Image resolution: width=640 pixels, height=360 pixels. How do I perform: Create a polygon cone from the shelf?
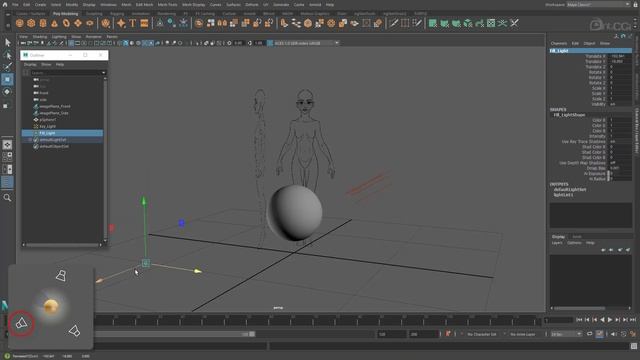point(54,23)
